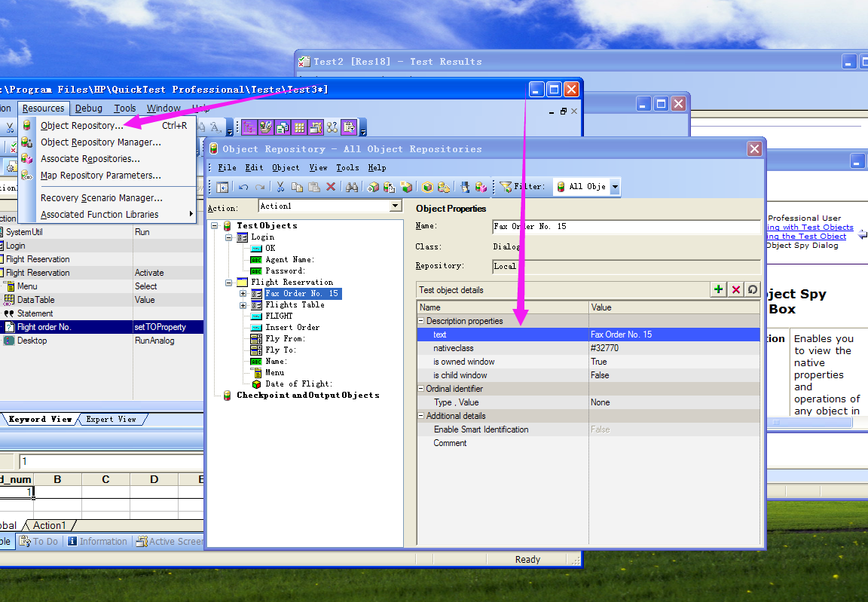
Task: Collapse the Test Objects root node
Action: pyautogui.click(x=214, y=226)
